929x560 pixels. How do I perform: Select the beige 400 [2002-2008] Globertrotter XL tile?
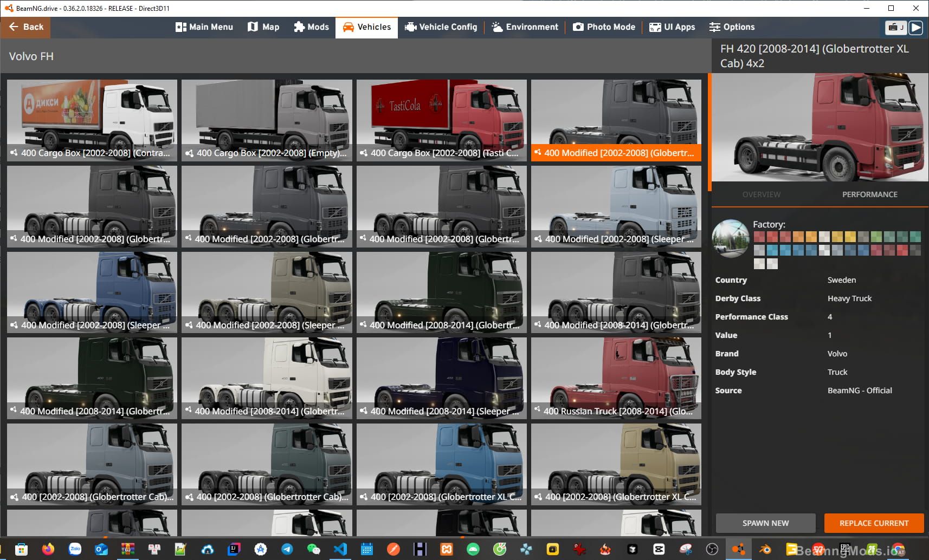click(616, 464)
